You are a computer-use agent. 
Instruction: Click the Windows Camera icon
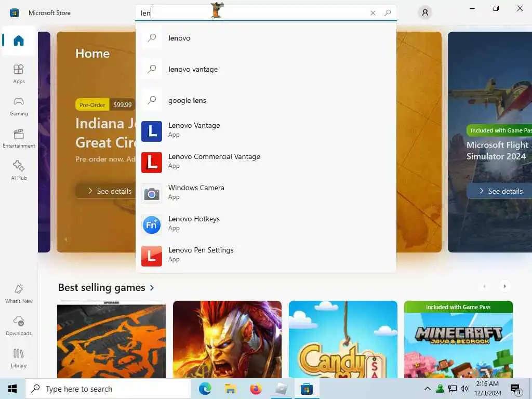152,194
